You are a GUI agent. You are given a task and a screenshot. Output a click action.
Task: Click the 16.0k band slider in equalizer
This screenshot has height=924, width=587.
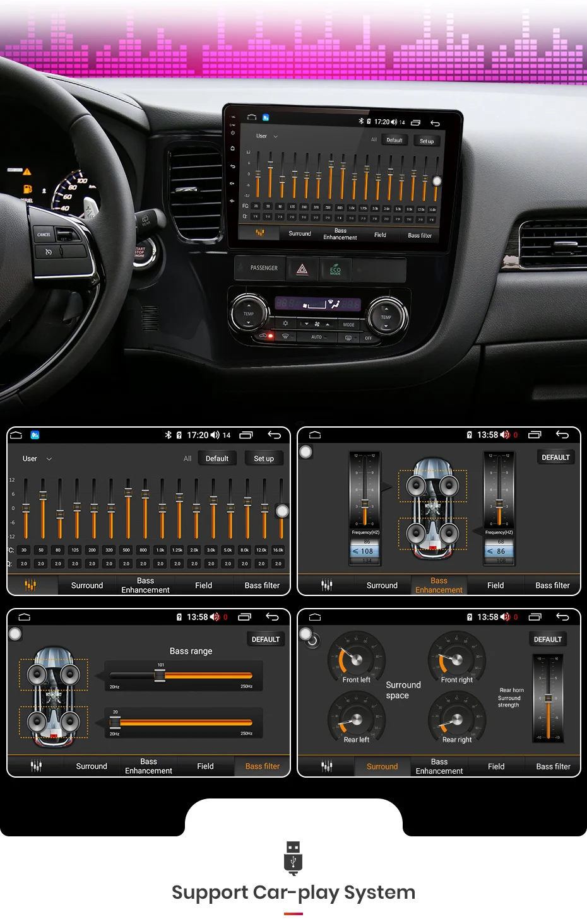[x=280, y=508]
